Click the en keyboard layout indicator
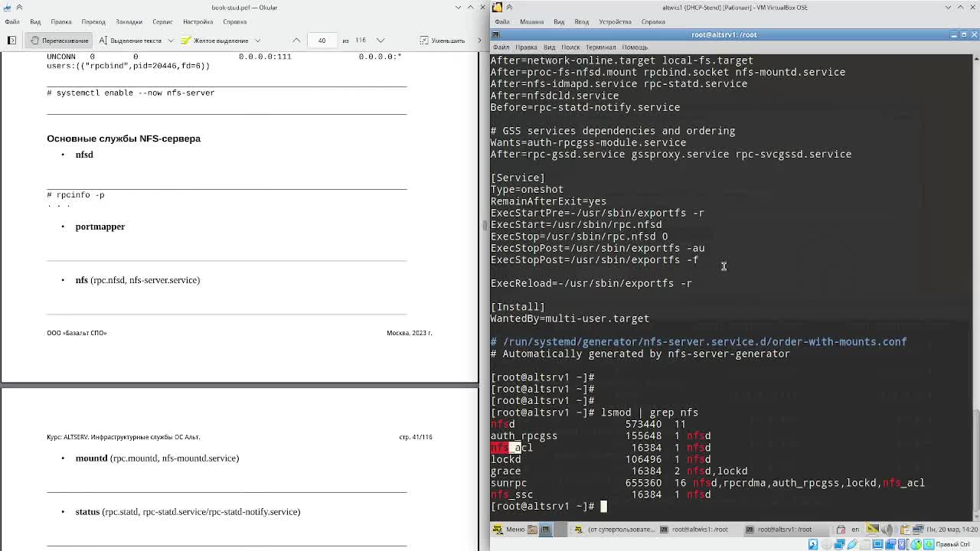The height and width of the screenshot is (551, 980). [x=855, y=529]
